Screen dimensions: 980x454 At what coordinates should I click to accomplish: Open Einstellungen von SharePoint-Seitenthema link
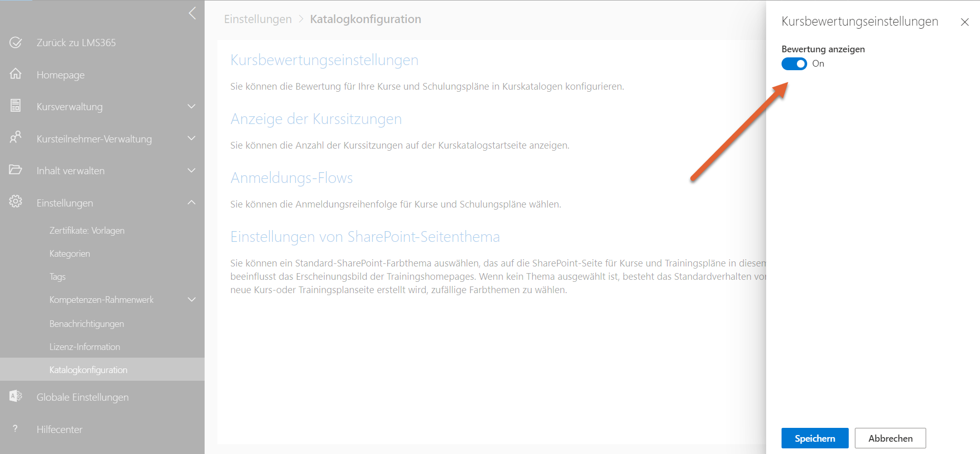tap(365, 237)
